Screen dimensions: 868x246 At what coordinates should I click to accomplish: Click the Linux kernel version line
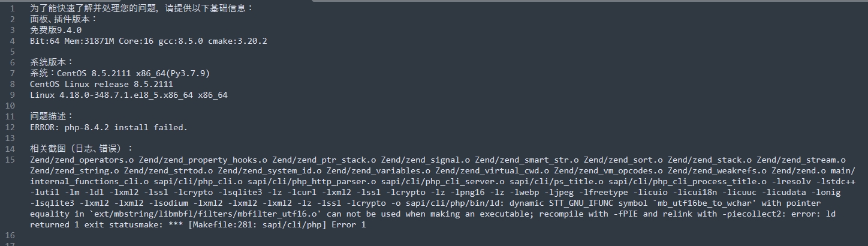coord(129,95)
